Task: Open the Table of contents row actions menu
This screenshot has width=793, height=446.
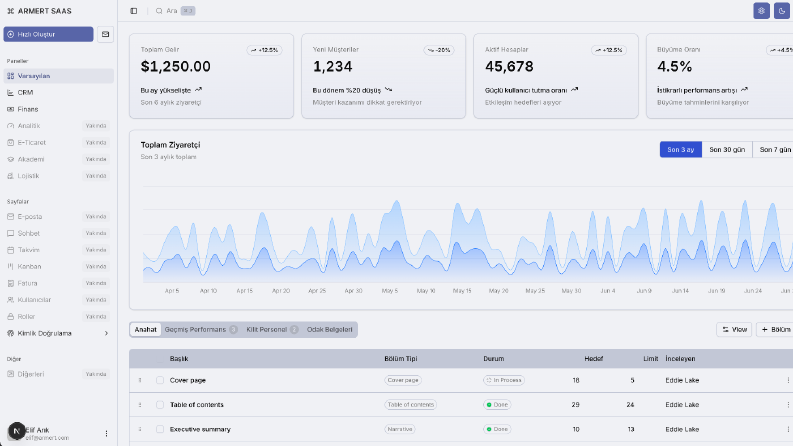Action: point(788,405)
